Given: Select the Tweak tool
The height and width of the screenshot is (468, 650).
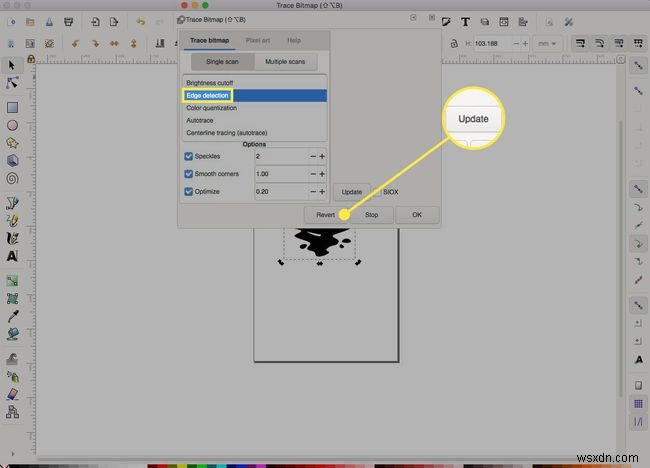Looking at the screenshot, I should pos(12,359).
